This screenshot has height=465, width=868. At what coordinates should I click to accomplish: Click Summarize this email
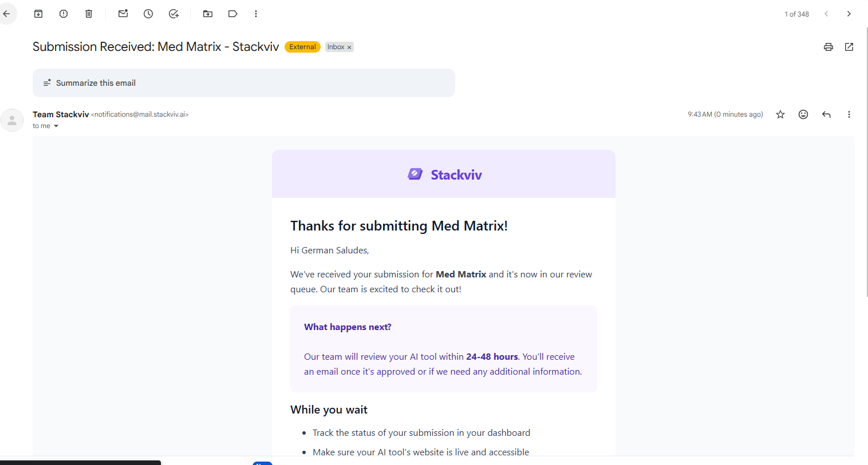pyautogui.click(x=96, y=83)
